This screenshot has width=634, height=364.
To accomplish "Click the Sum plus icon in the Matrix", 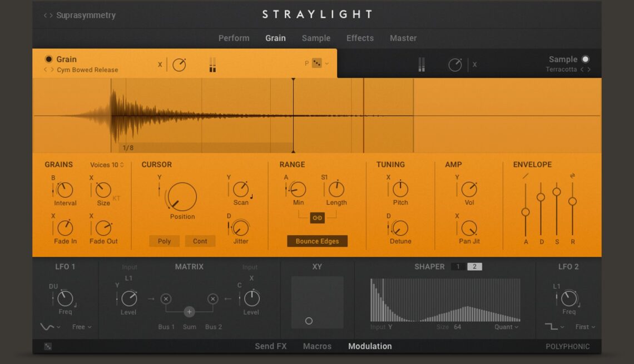I will (189, 312).
